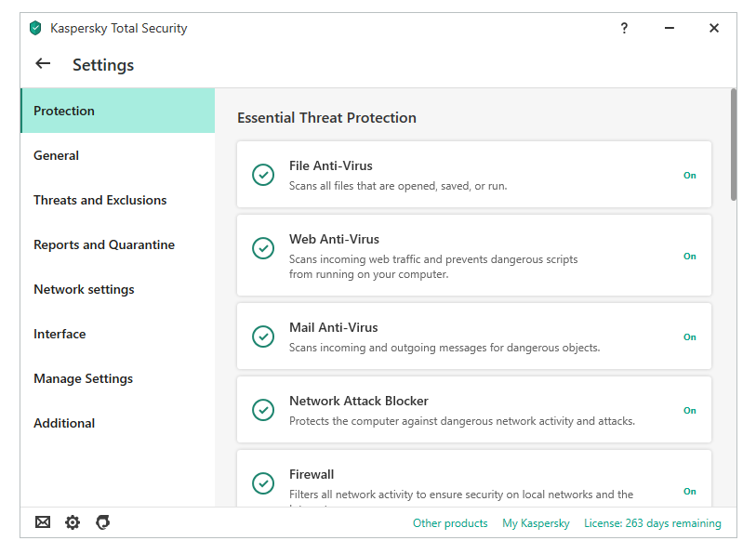Toggle Network Attack Blocker On switch
The image size is (756, 554).
(689, 411)
